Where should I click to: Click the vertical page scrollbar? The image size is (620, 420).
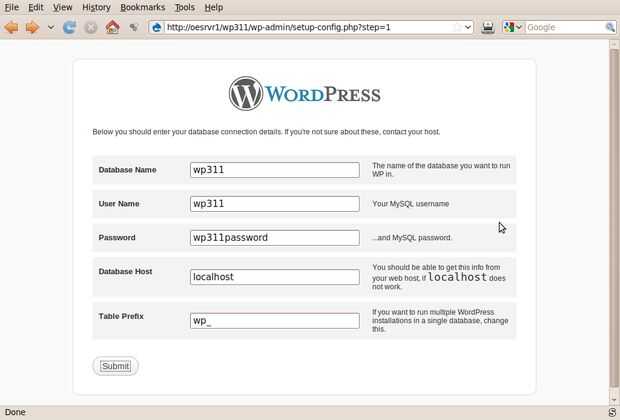pos(614,218)
